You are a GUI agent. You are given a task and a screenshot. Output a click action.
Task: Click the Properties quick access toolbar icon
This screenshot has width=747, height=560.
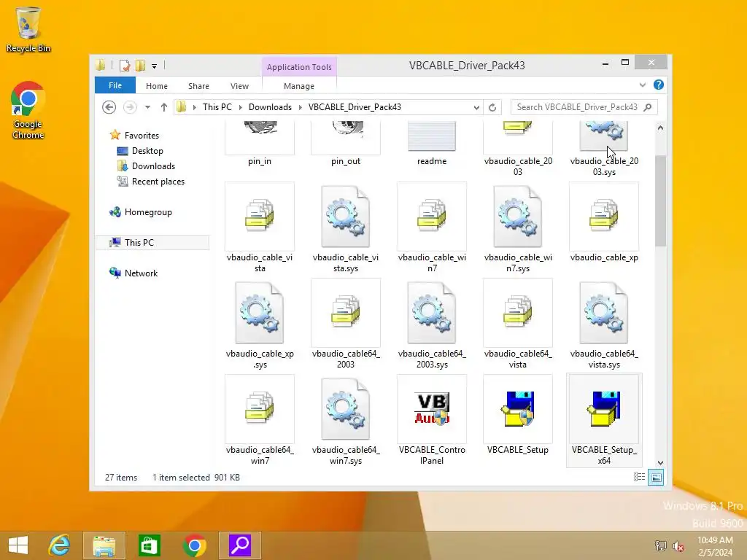(124, 65)
